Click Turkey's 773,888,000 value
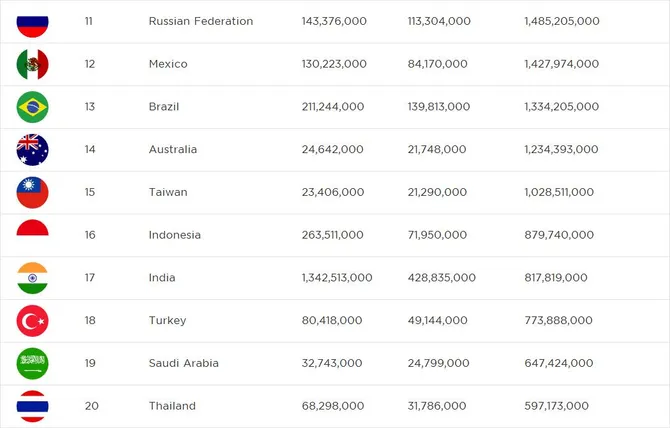This screenshot has width=670, height=428. click(558, 320)
